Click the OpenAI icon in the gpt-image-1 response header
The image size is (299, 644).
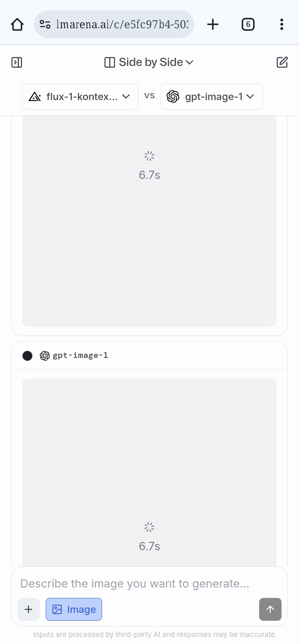(x=44, y=355)
